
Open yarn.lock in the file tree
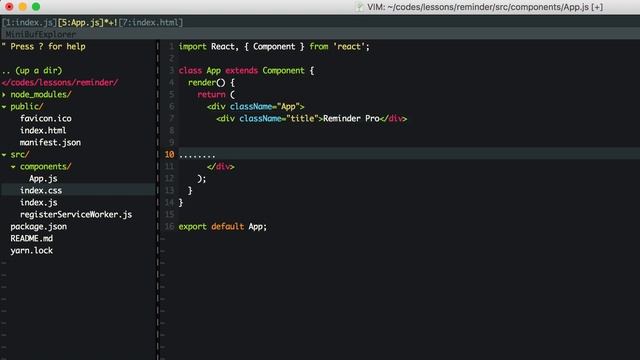point(31,251)
